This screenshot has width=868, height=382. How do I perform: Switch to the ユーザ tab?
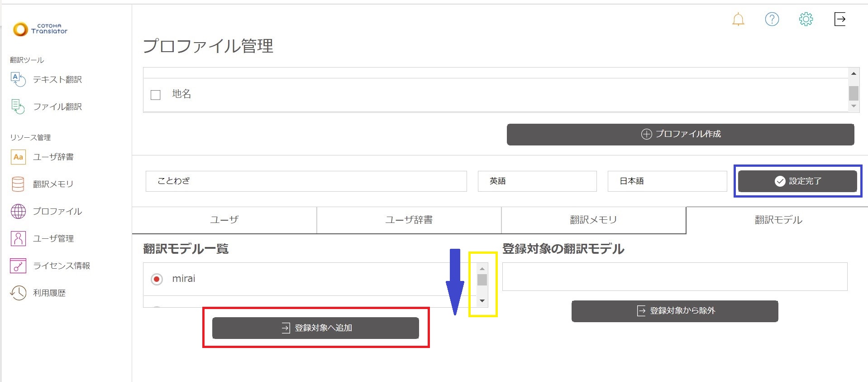tap(224, 220)
